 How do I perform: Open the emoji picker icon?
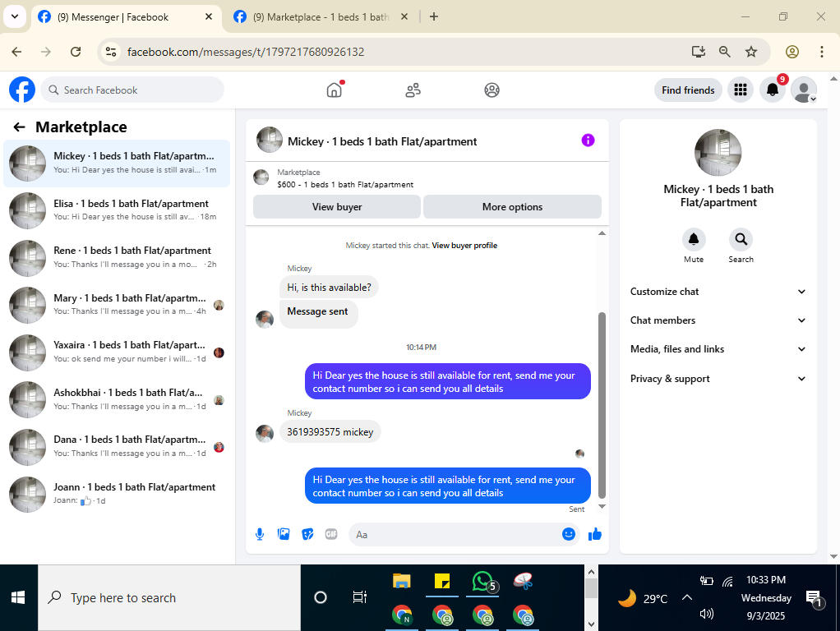click(x=569, y=534)
